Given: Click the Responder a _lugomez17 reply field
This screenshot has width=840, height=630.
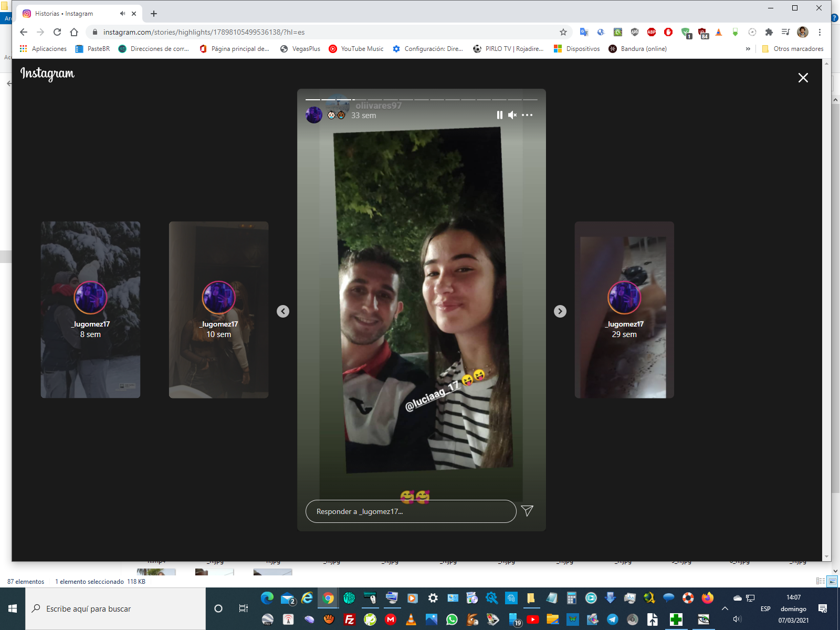Looking at the screenshot, I should coord(411,511).
